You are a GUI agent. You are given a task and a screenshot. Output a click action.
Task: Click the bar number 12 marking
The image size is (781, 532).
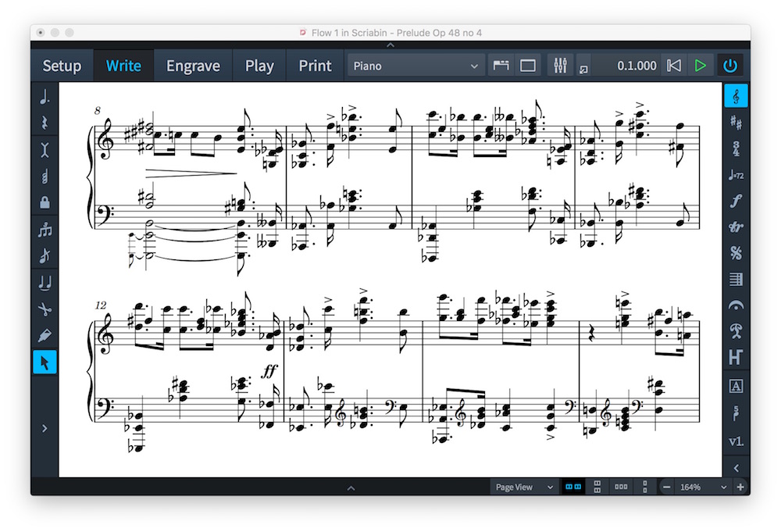coord(101,305)
